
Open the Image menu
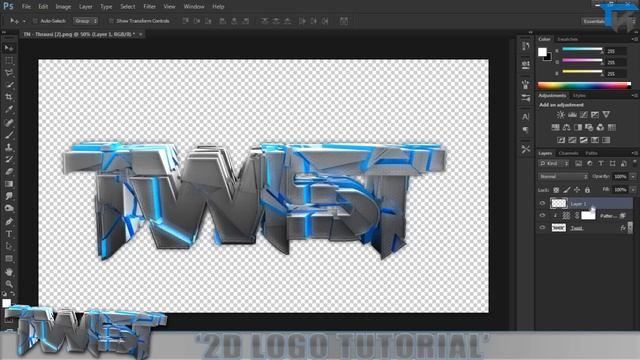pyautogui.click(x=63, y=7)
